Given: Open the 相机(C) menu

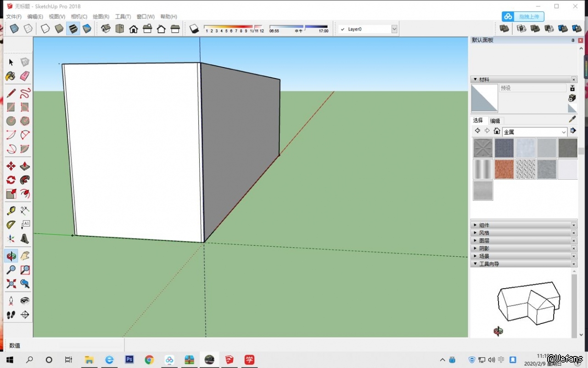Looking at the screenshot, I should [x=79, y=17].
